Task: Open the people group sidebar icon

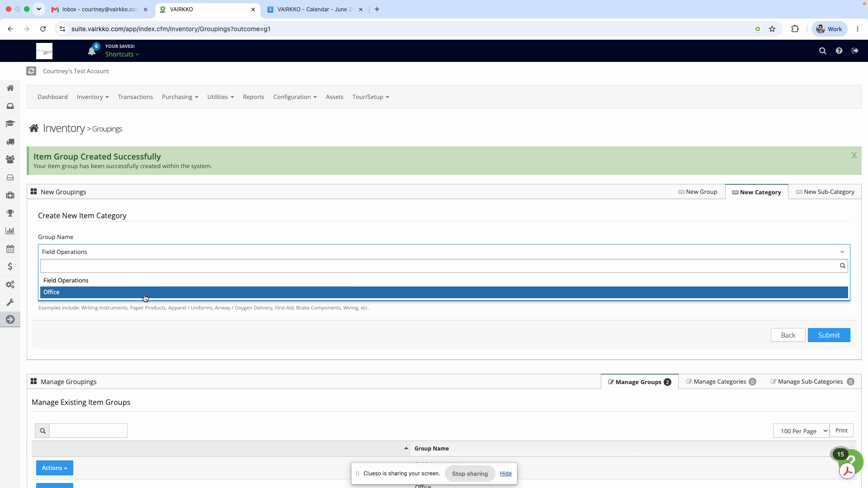Action: pos(10,160)
